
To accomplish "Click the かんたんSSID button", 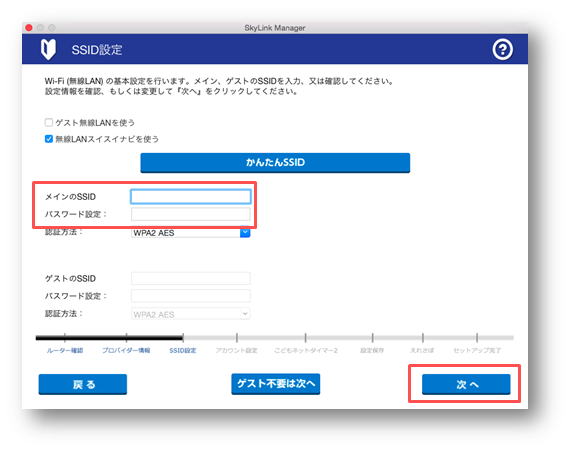I will coord(275,162).
